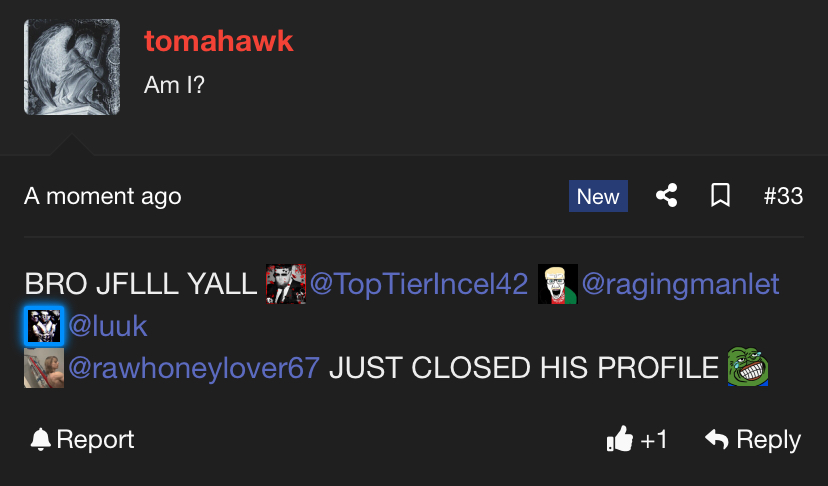This screenshot has width=828, height=486.
Task: Click rawhoneylover67's small mention avatar
Action: (x=44, y=368)
